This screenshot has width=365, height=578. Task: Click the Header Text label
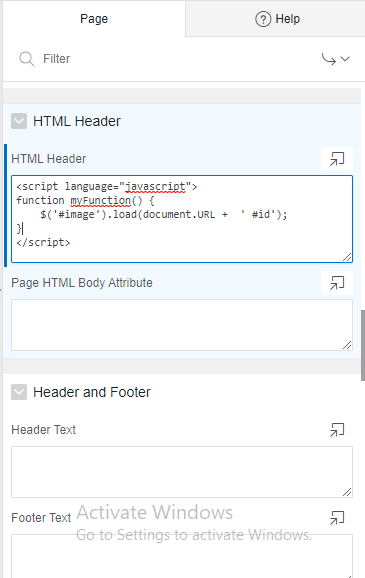point(43,430)
